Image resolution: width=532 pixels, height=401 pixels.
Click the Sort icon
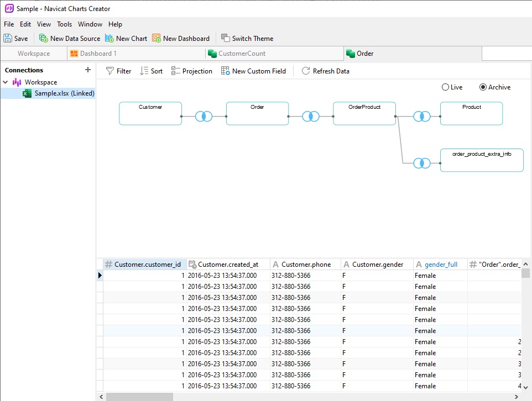(x=144, y=71)
